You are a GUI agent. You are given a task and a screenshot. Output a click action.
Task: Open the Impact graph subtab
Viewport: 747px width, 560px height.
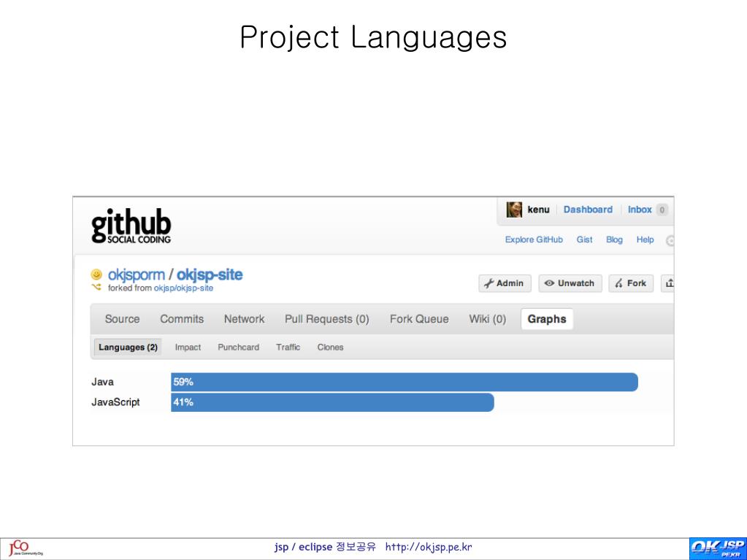[x=188, y=347]
